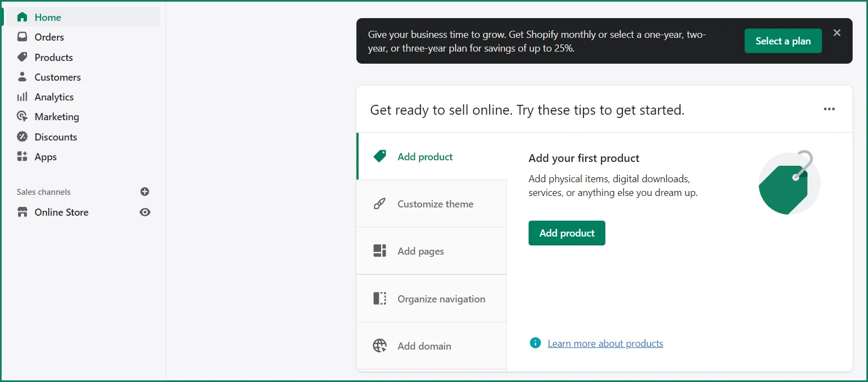This screenshot has width=868, height=382.
Task: Click the Select a plan button
Action: [x=783, y=41]
